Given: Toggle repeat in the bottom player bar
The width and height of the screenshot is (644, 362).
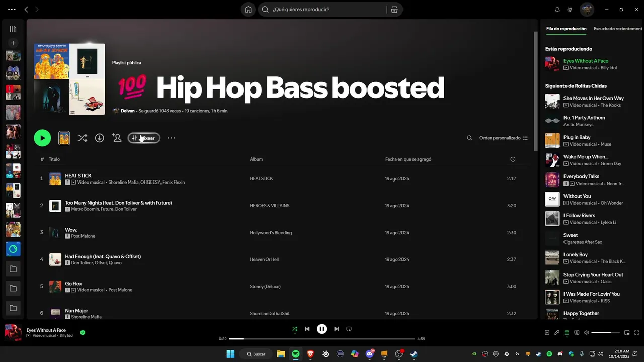Looking at the screenshot, I should 349,329.
